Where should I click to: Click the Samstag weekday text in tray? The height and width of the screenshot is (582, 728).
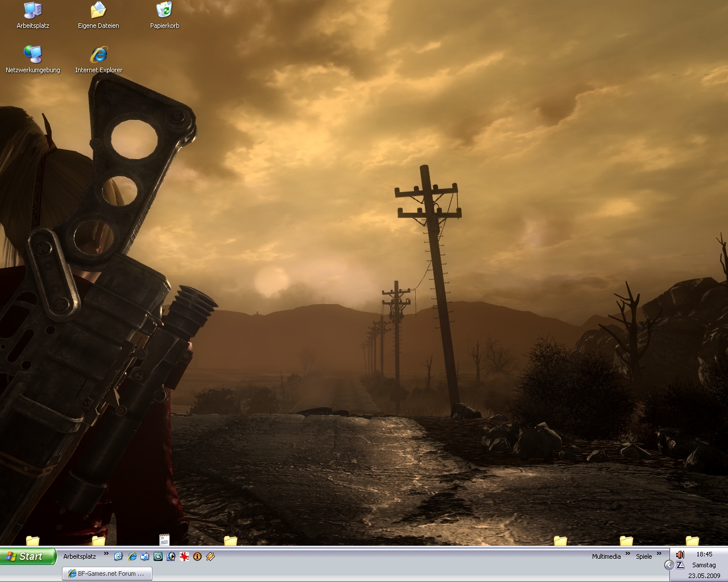point(704,565)
